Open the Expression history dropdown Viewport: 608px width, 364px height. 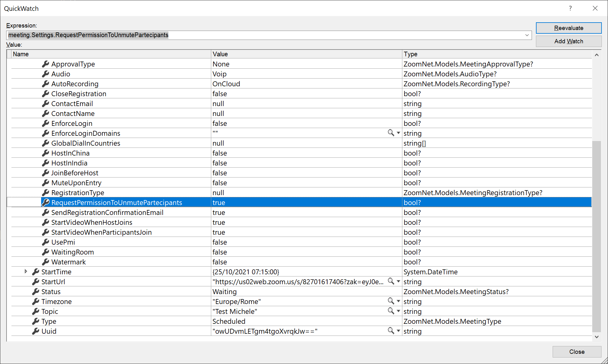click(527, 35)
